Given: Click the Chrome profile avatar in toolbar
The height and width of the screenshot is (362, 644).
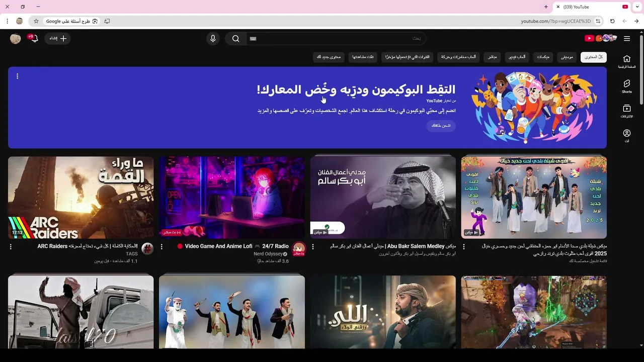Looking at the screenshot, I should point(20,21).
